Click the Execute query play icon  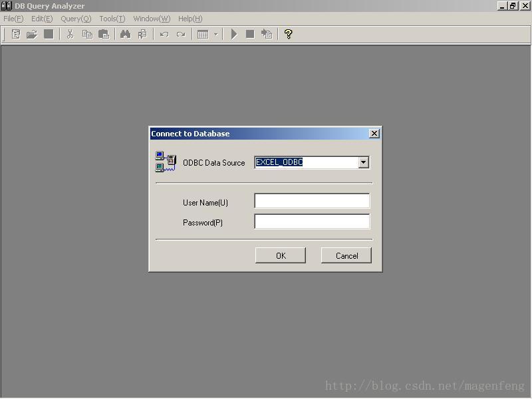point(234,34)
